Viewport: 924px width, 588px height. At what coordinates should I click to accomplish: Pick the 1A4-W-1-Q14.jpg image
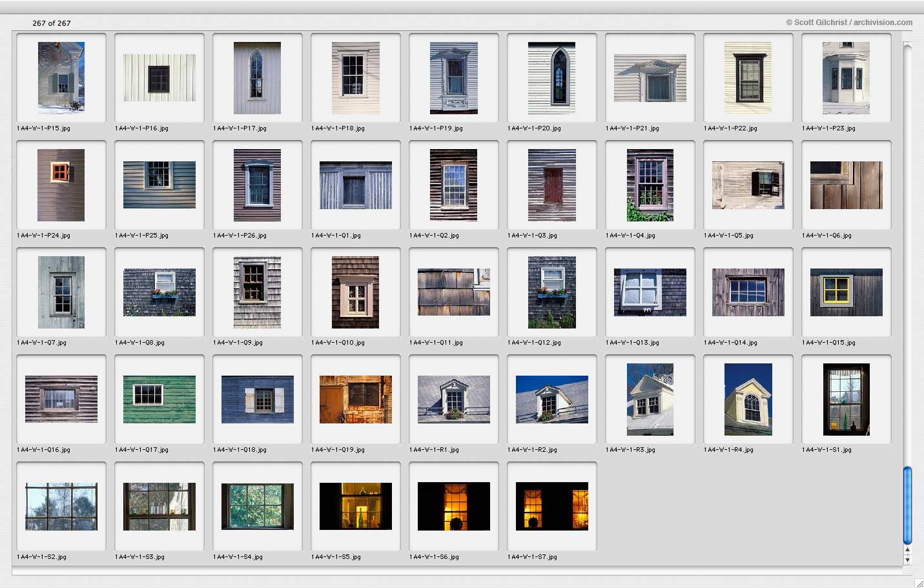[x=748, y=292]
